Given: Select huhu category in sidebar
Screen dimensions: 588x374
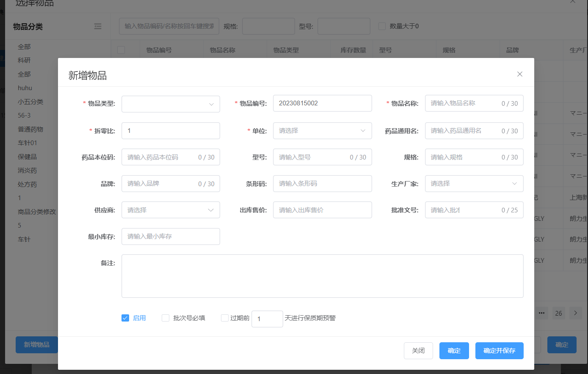Looking at the screenshot, I should [25, 88].
